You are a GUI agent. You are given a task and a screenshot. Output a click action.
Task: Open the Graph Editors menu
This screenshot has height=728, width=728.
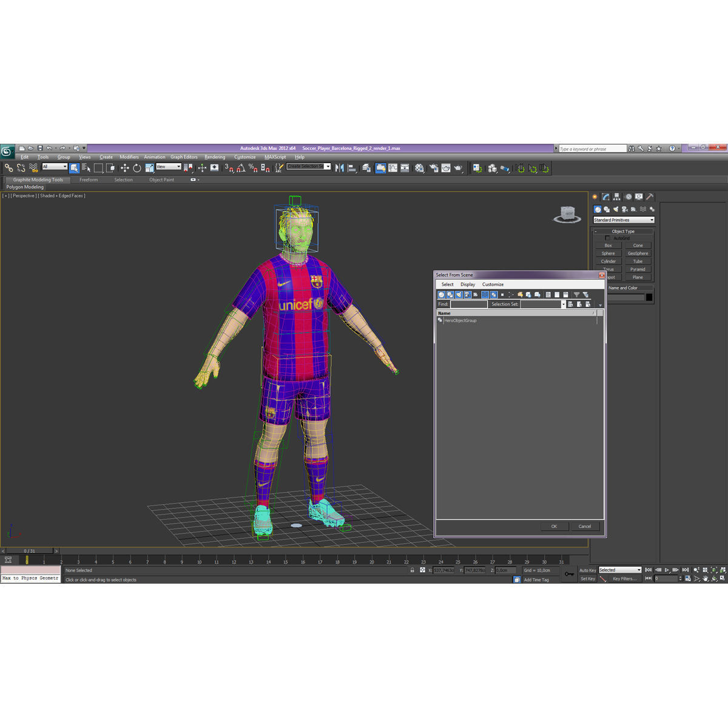(x=184, y=157)
